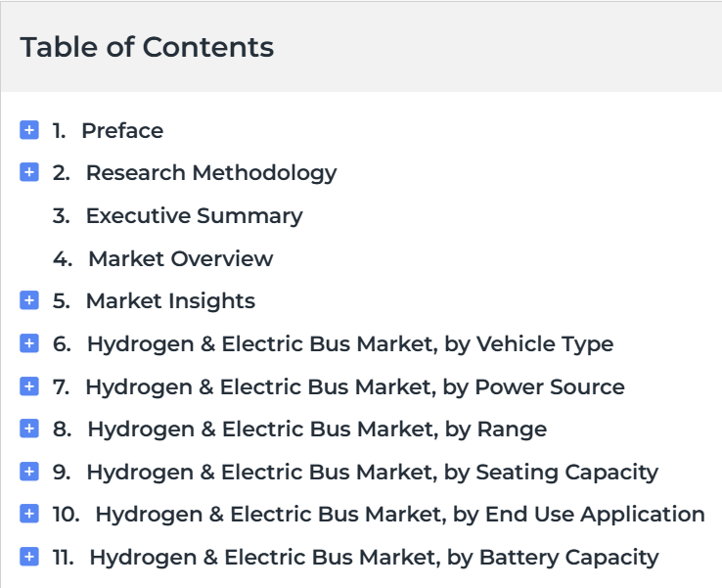Screen dimensions: 722x588
Task: Expand the Battery Capacity section plus icon
Action: click(x=29, y=557)
